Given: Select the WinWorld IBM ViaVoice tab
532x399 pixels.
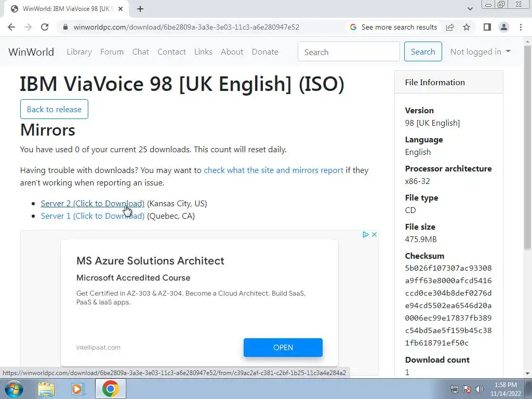Looking at the screenshot, I should click(66, 9).
